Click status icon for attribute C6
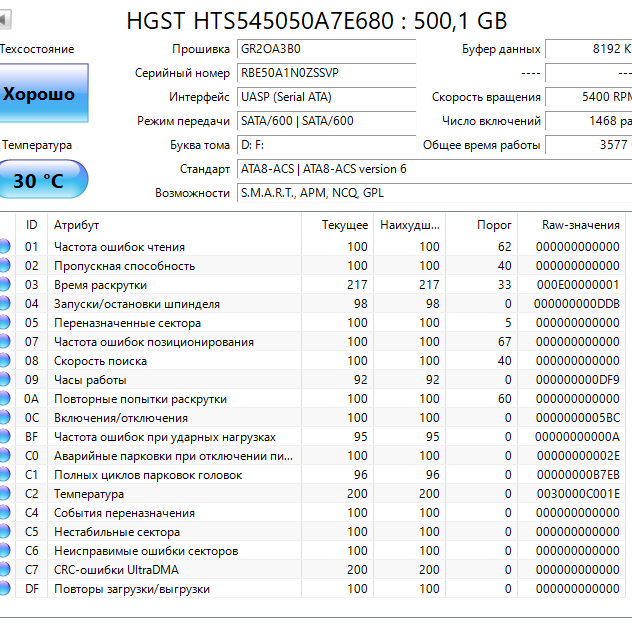This screenshot has height=625, width=632. [x=5, y=550]
